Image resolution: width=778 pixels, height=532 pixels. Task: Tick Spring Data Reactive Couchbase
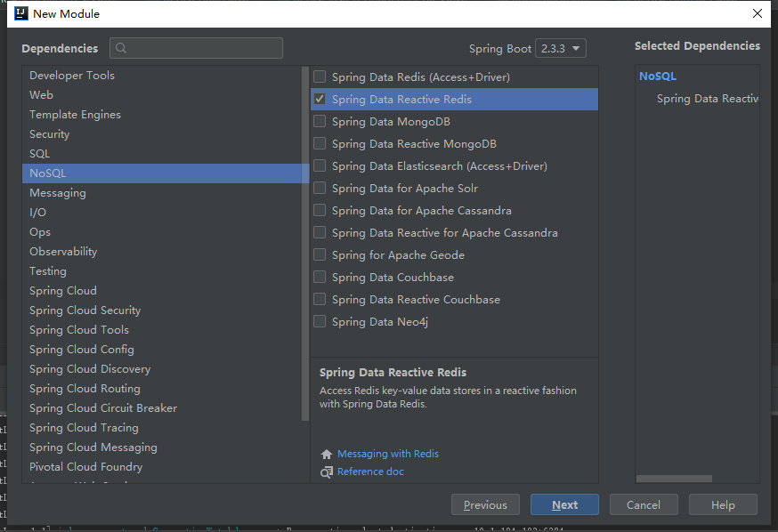tap(320, 300)
